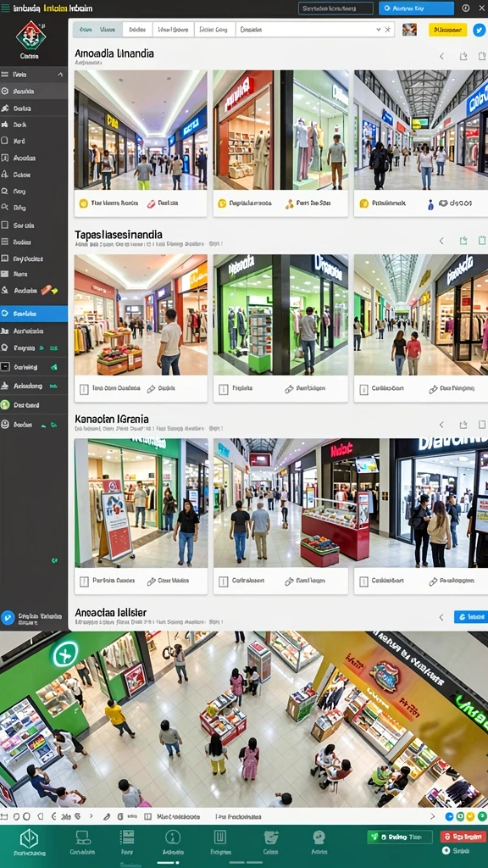Screen dimensions: 488x868
Task: Collapse the top sidebar section with the chevron
Action: (x=60, y=75)
